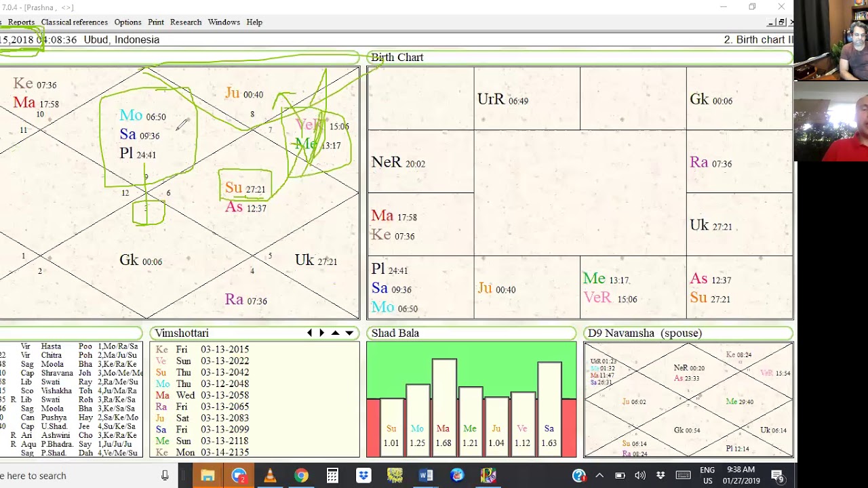Click the Mercury Shad Bala bar 1.21
This screenshot has height=488, width=868.
pyautogui.click(x=470, y=422)
